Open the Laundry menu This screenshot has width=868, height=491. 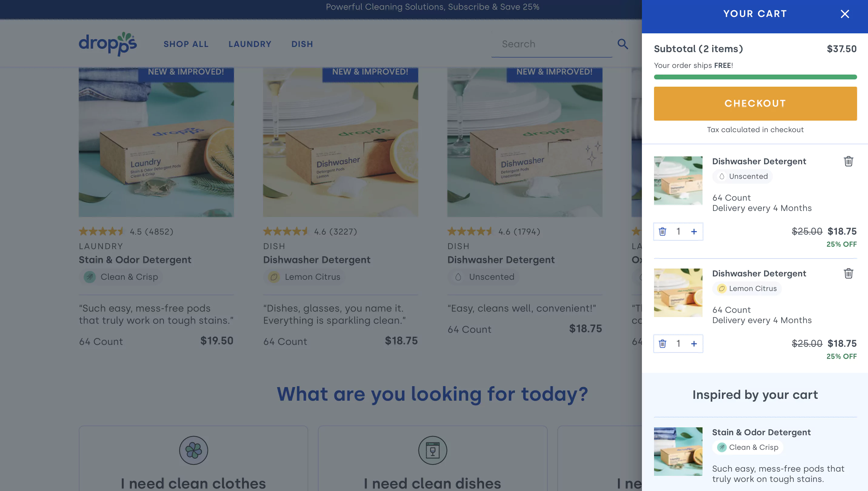pos(250,44)
